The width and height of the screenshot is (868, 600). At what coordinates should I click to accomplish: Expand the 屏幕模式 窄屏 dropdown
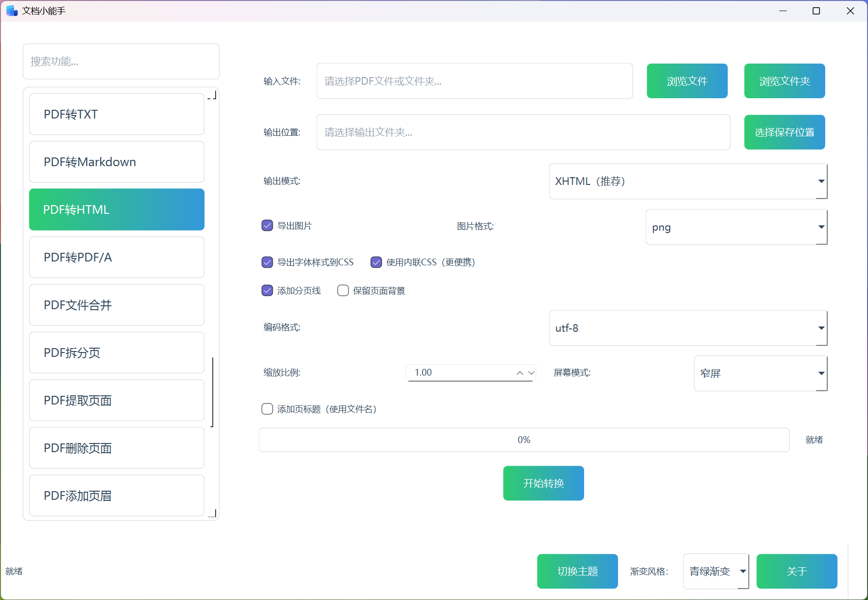point(760,373)
